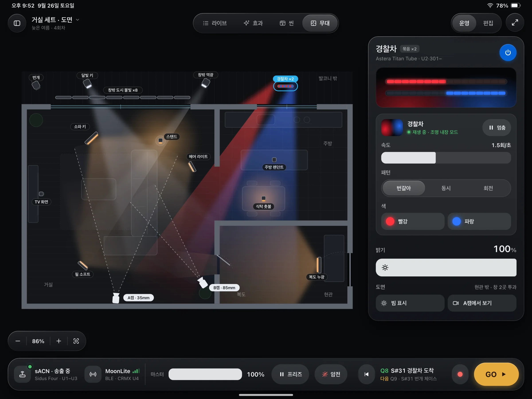This screenshot has height=399, width=532.
Task: Select the 달빛 키 fixture
Action: click(87, 83)
